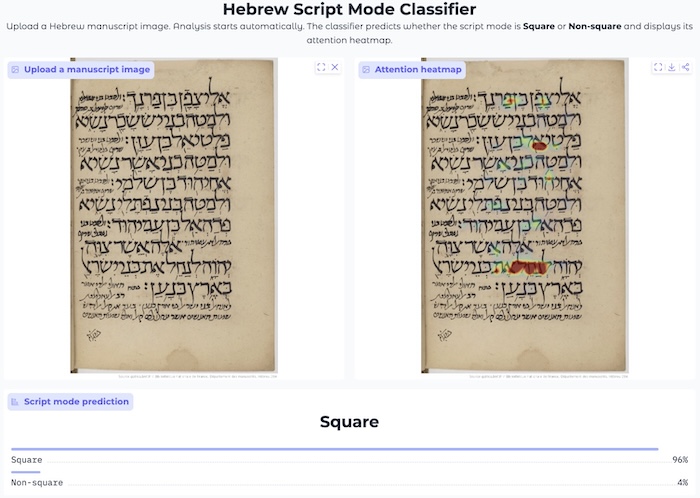
Task: Click the 'Upload a manuscript image' label
Action: click(x=81, y=70)
